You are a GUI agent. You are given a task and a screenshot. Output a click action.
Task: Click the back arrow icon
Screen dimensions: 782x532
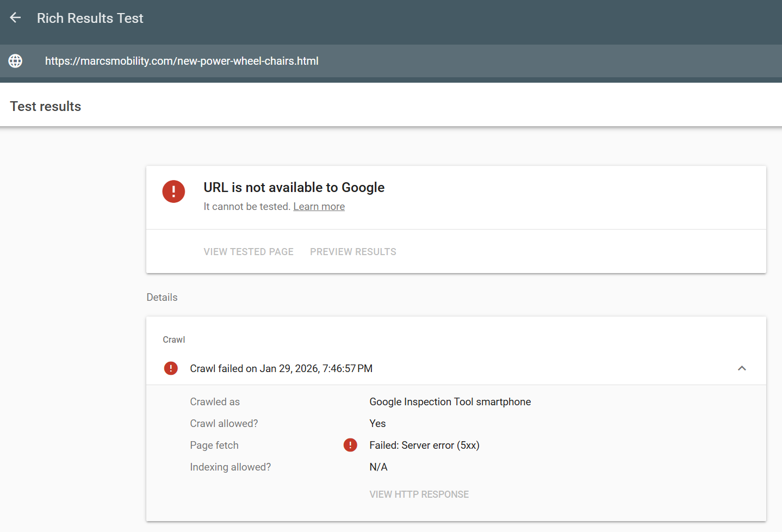click(15, 18)
